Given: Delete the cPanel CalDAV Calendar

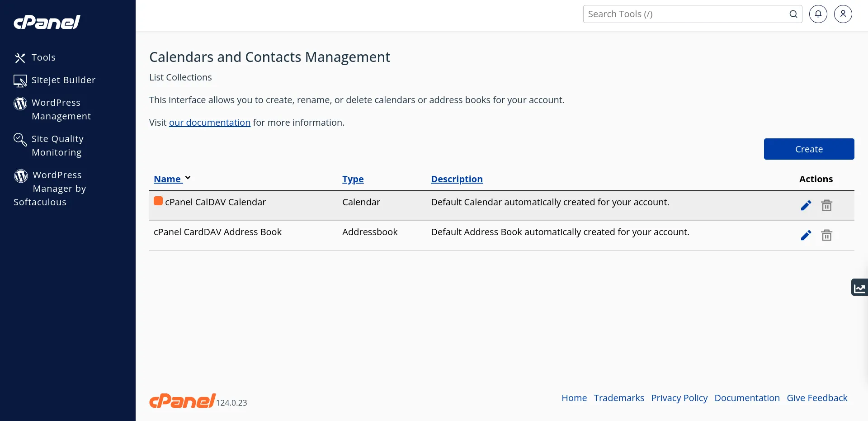Looking at the screenshot, I should [x=826, y=206].
